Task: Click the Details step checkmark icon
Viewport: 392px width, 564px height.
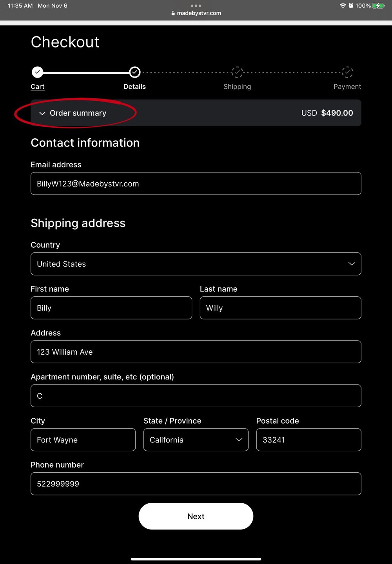Action: point(135,72)
